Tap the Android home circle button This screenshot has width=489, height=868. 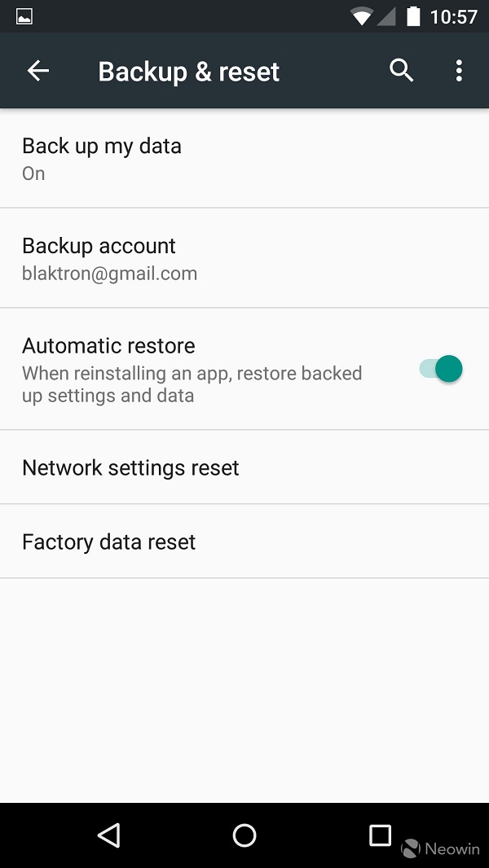click(244, 835)
